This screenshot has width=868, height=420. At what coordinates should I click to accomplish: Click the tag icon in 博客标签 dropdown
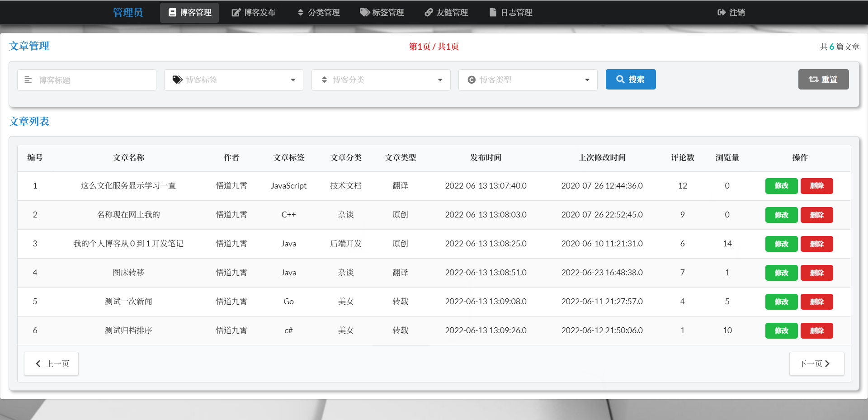tap(177, 80)
